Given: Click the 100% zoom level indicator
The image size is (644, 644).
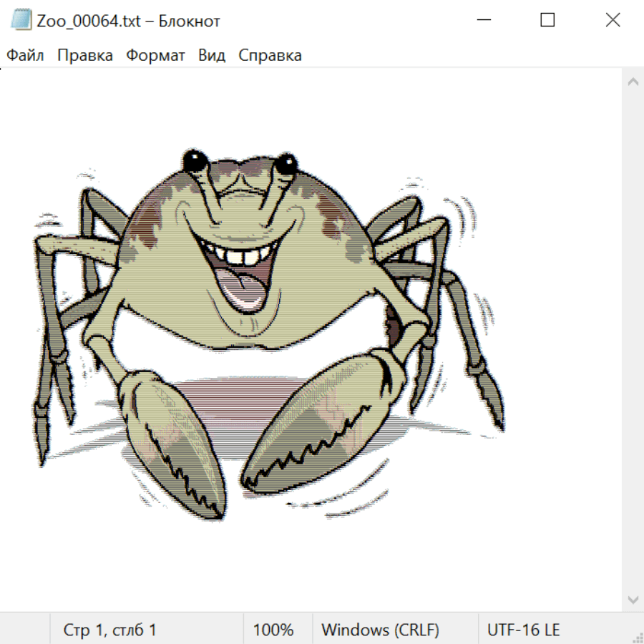Looking at the screenshot, I should [273, 630].
